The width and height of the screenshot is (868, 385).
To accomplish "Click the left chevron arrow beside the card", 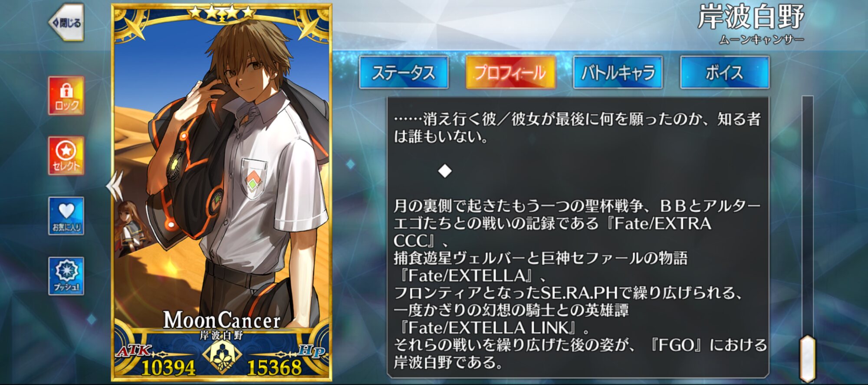I will [115, 186].
